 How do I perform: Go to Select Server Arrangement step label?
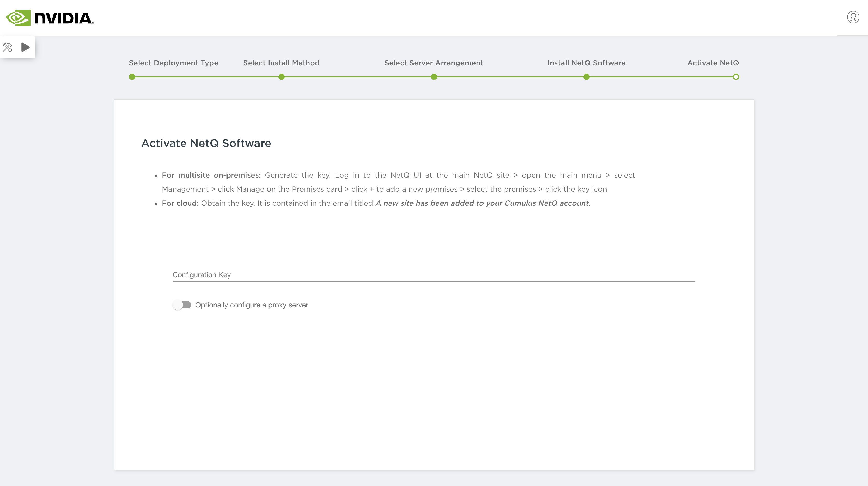(434, 63)
